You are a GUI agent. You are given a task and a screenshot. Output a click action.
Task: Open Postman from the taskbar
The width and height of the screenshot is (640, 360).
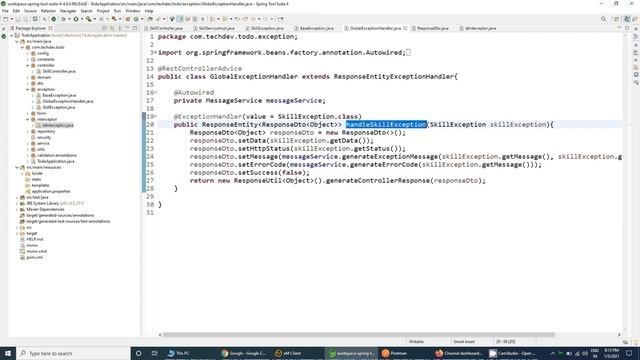394,353
